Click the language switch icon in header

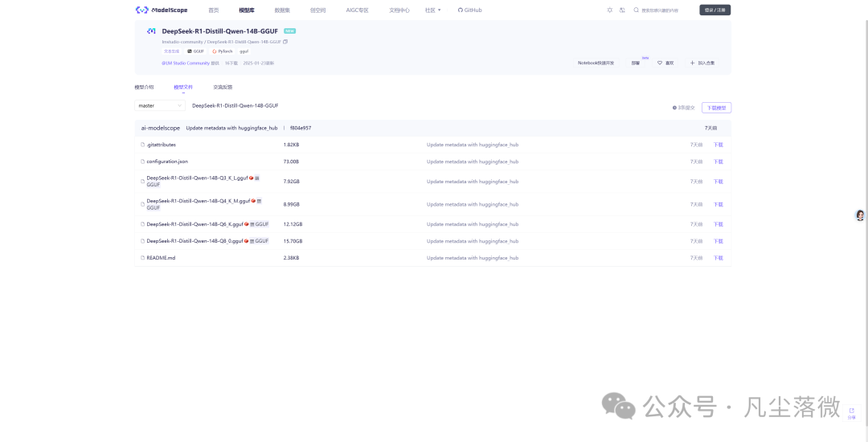622,10
